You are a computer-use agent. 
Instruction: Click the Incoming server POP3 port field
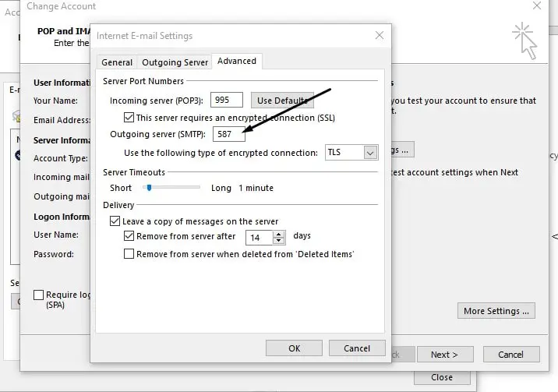tap(227, 100)
